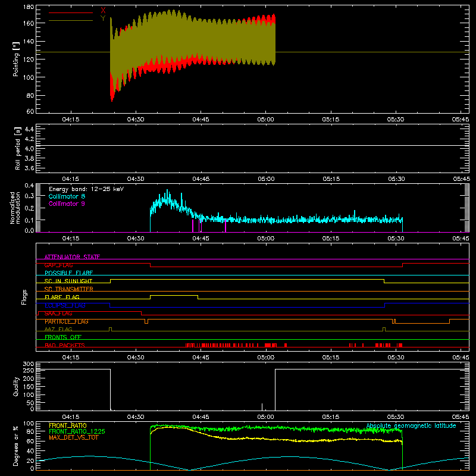Click the FRONT_RATIO legend entry in yellow

click(x=68, y=425)
